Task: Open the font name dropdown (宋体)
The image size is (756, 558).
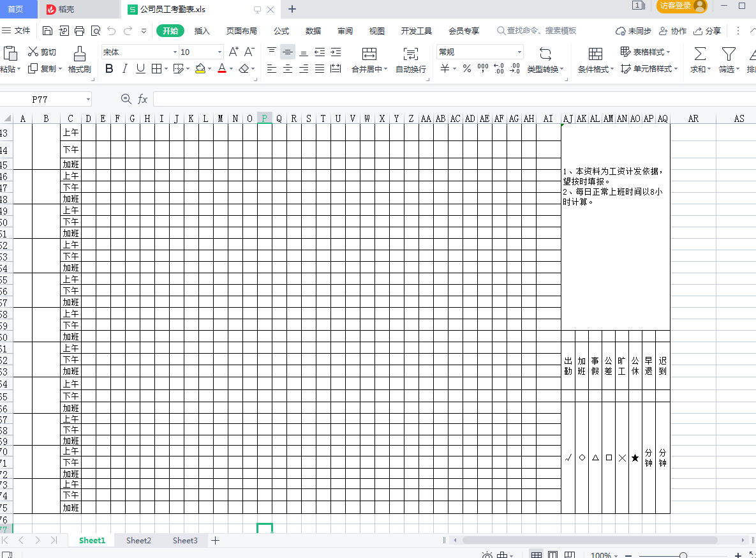Action: click(175, 52)
